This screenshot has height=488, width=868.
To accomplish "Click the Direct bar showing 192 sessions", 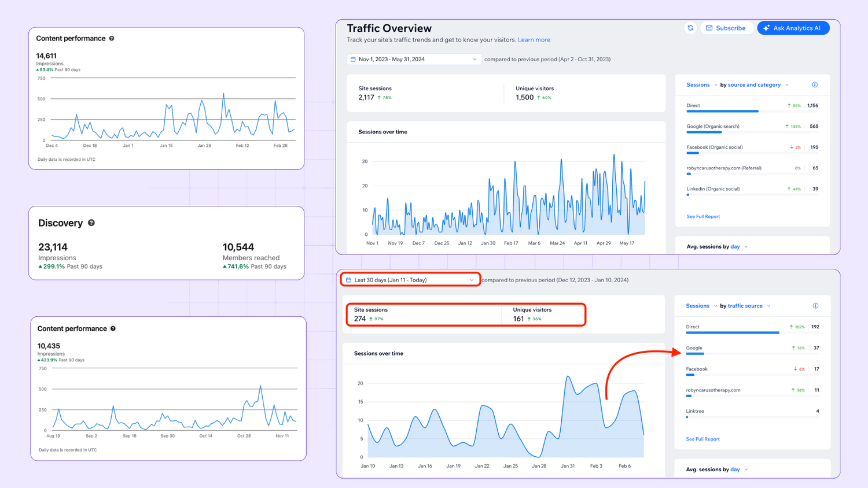I will point(732,332).
